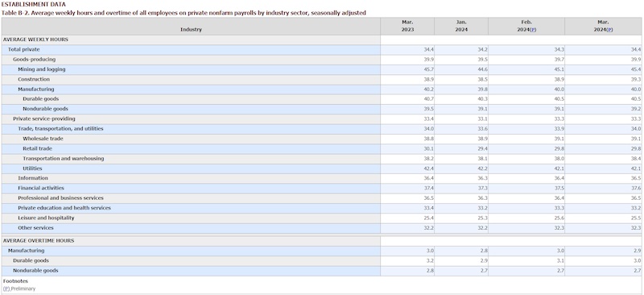Image resolution: width=644 pixels, height=295 pixels.
Task: Click Utilities Mar. 2023 value 42.4
Action: 428,168
